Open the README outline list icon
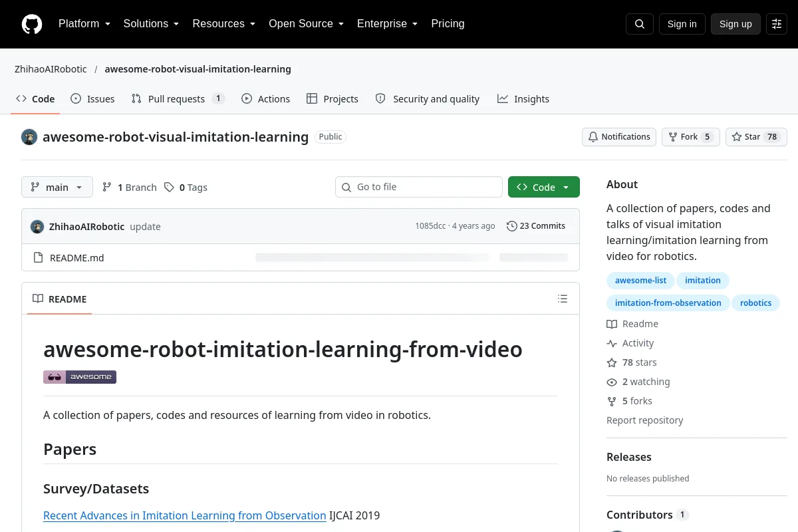Viewport: 798px width, 532px height. pos(563,299)
